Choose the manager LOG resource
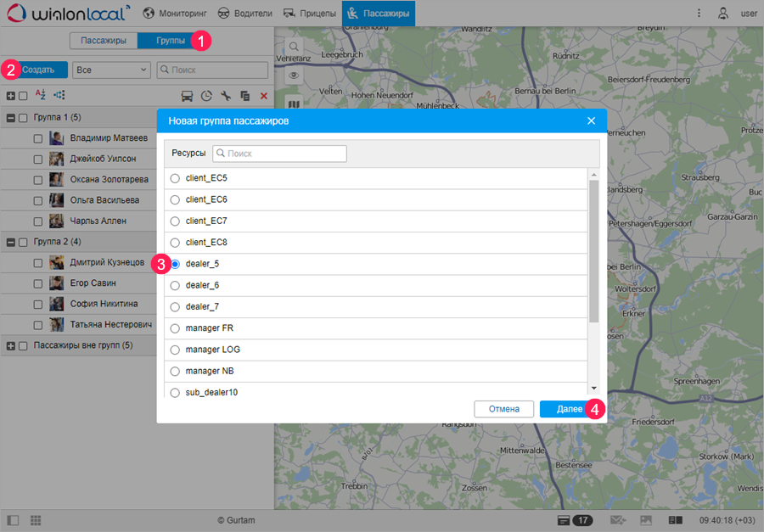Screen dimensions: 764x532 coord(175,350)
